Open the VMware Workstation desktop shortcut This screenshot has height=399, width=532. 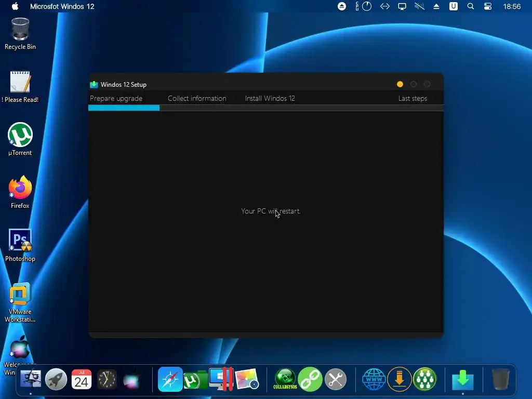click(20, 302)
